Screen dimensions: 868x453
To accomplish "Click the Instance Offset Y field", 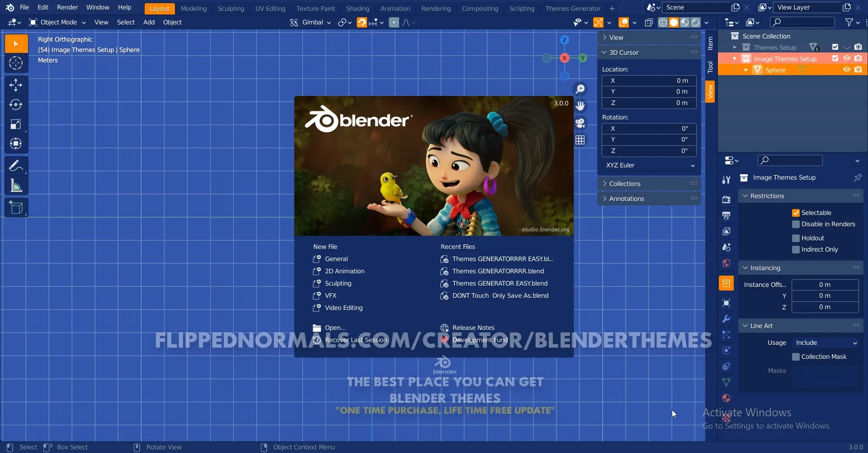I will tap(825, 296).
